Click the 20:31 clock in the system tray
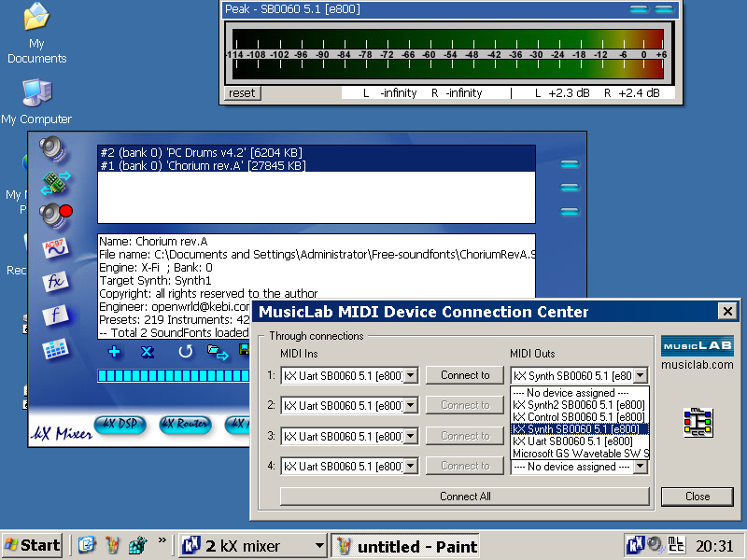 click(x=714, y=546)
